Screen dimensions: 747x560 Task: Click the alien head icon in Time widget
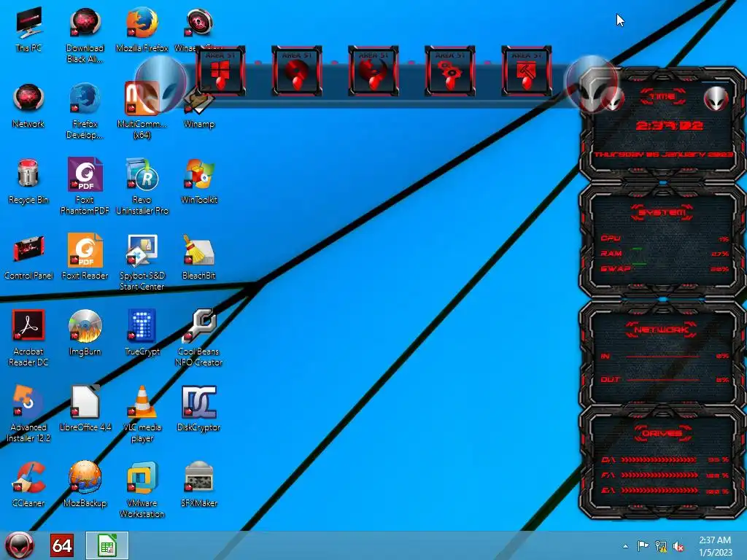coord(716,99)
